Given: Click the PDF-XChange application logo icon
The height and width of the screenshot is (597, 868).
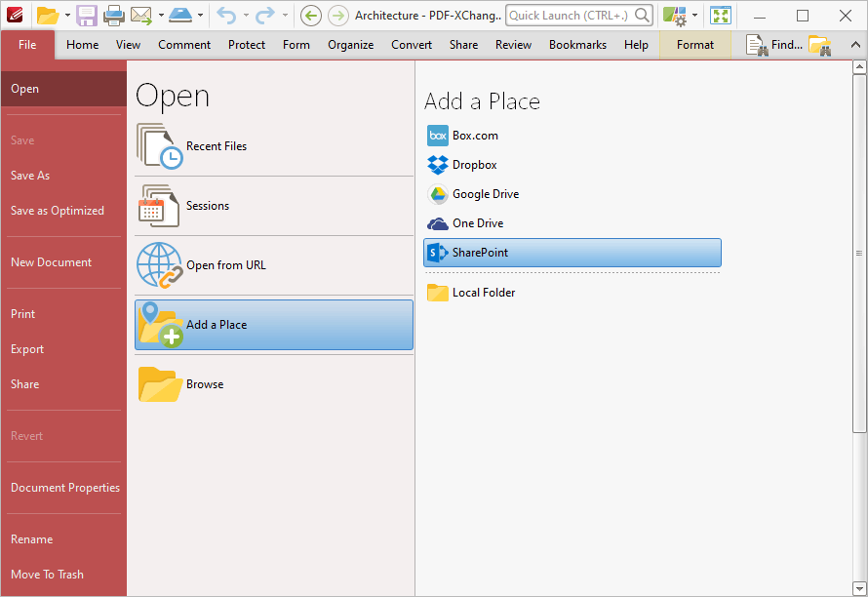Looking at the screenshot, I should point(15,15).
